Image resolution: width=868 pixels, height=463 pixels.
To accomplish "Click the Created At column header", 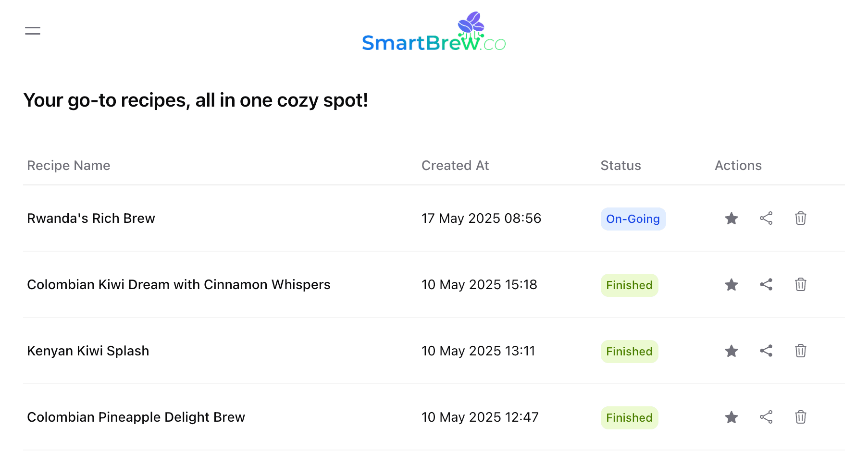I will (455, 166).
